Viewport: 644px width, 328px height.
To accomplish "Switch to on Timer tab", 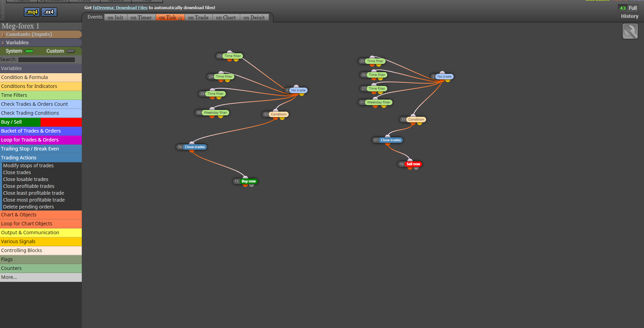I will tap(141, 18).
